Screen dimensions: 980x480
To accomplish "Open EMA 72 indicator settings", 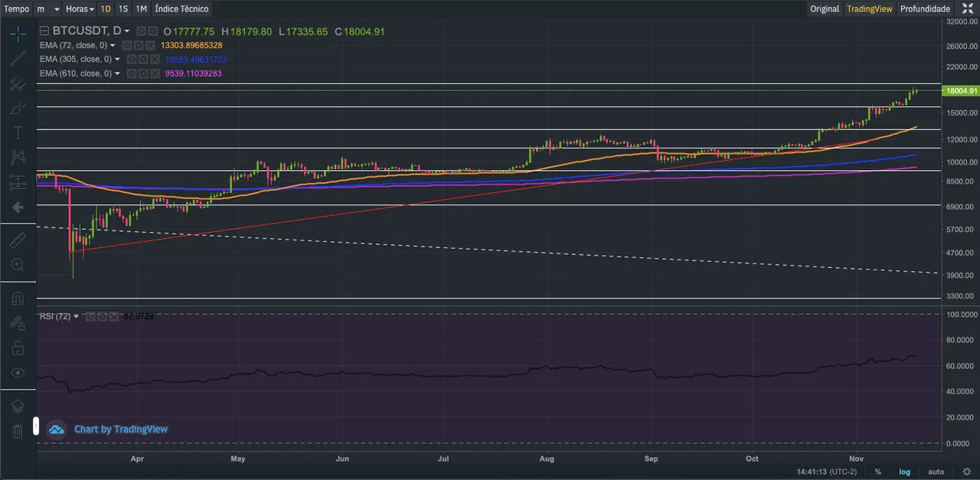I will [139, 45].
